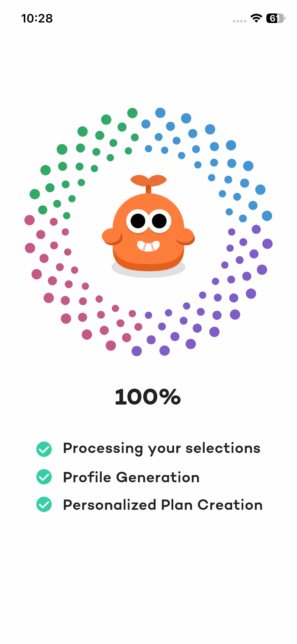Select the Personalized Plan Creation label
The width and height of the screenshot is (297, 644).
click(163, 505)
